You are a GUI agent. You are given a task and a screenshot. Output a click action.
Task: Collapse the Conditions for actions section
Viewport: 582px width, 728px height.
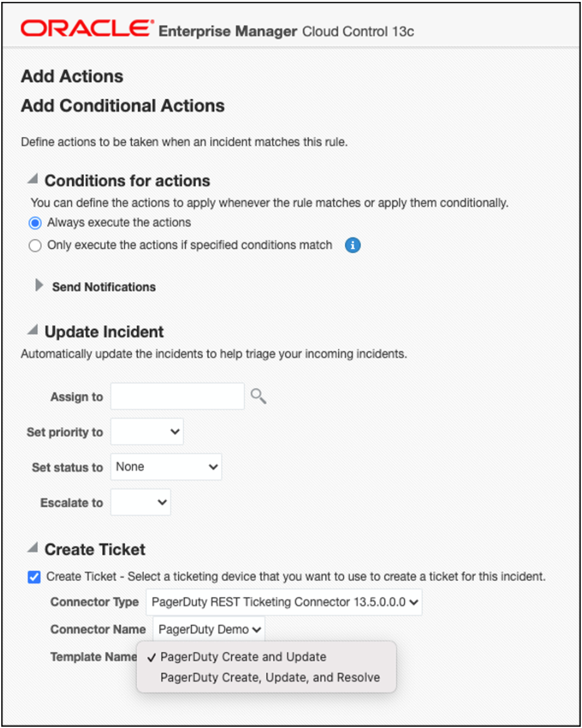pos(33,179)
